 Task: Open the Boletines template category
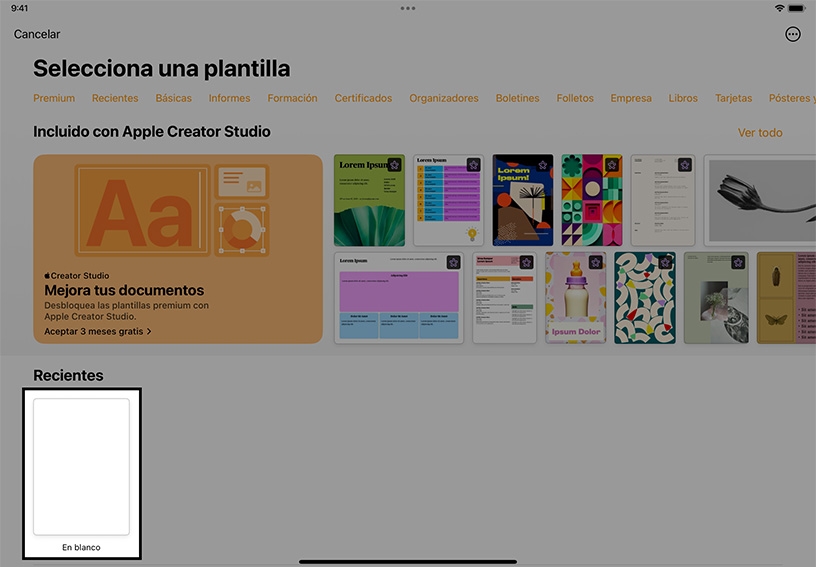click(x=517, y=98)
